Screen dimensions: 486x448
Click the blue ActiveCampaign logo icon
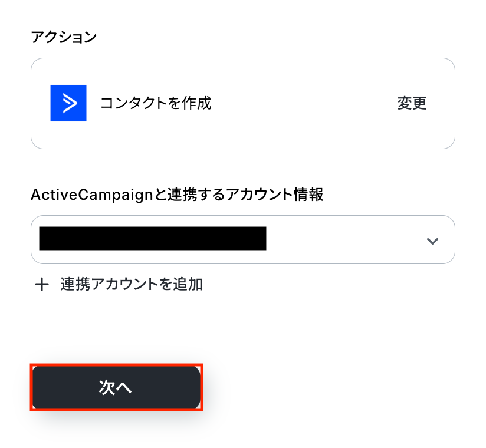(x=68, y=103)
